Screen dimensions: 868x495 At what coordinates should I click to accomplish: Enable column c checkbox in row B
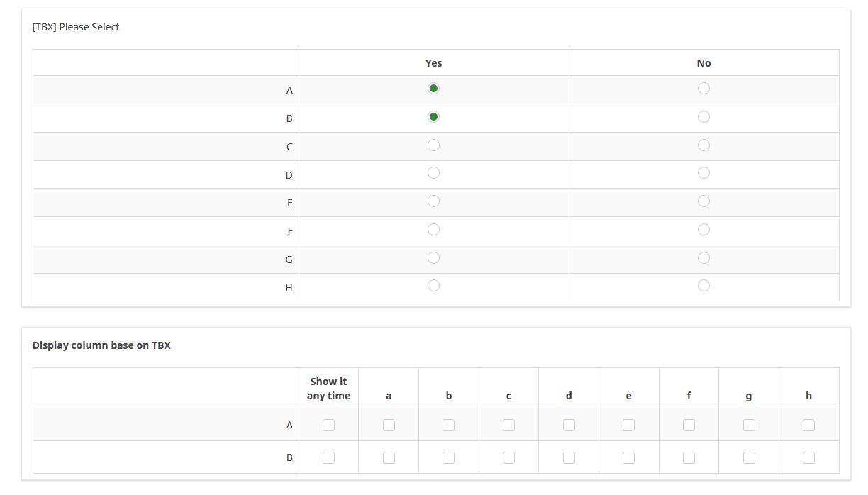(x=508, y=458)
